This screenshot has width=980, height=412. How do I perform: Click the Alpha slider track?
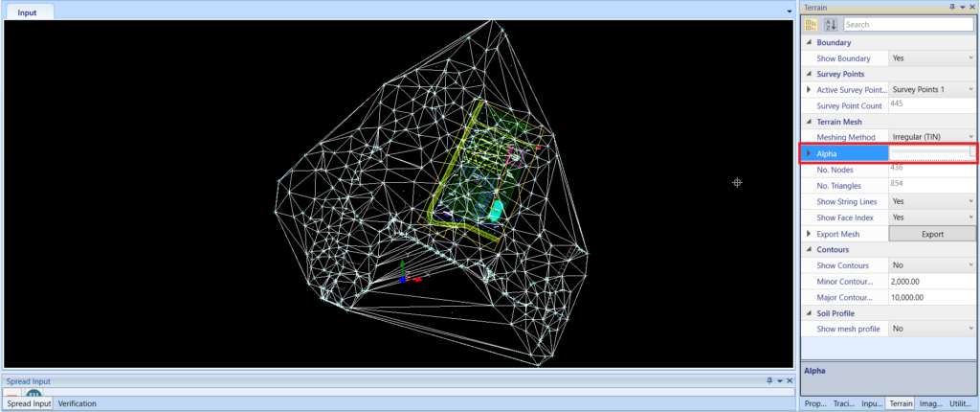coord(930,152)
